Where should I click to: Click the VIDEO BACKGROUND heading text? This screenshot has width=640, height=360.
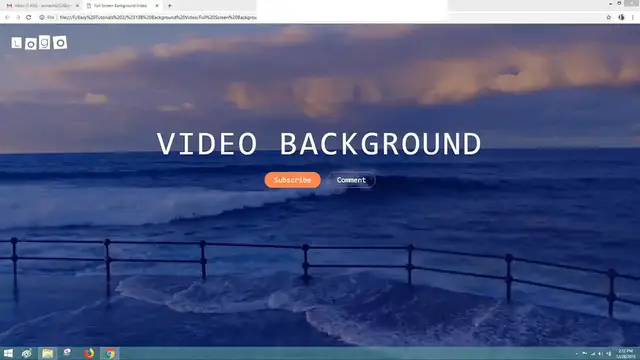pyautogui.click(x=319, y=144)
